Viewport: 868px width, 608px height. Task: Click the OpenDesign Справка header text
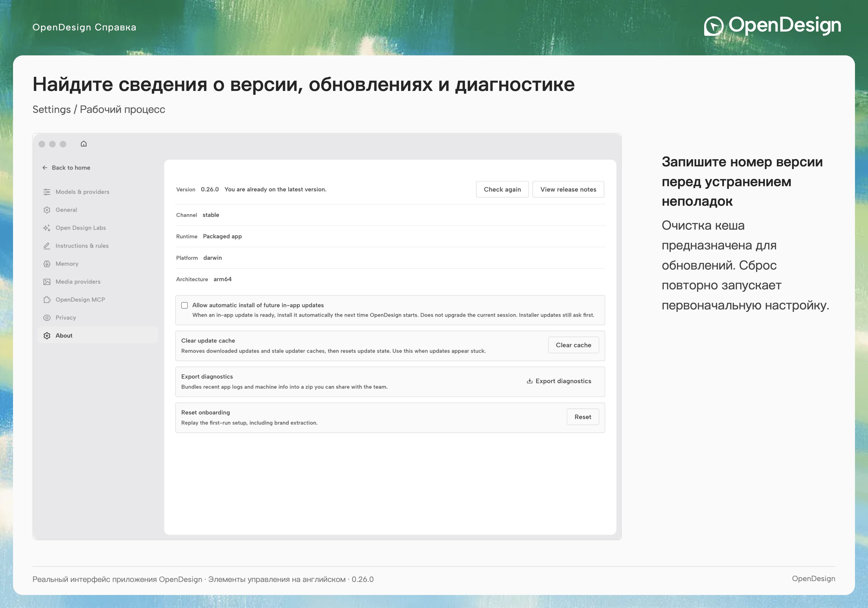(84, 27)
